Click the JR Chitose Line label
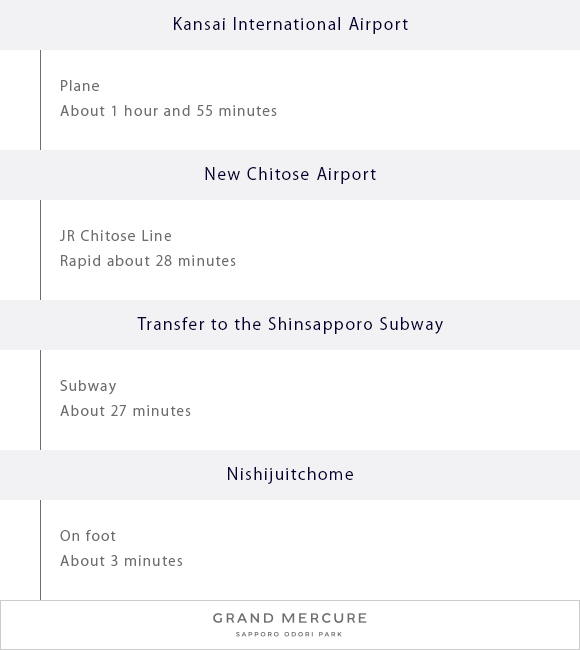This screenshot has width=580, height=650. [x=116, y=236]
